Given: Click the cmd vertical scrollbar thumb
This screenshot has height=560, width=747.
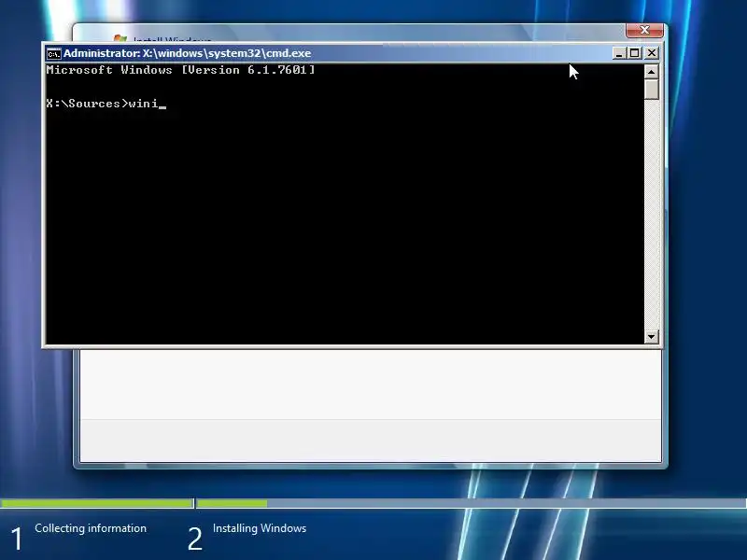Looking at the screenshot, I should pos(651,90).
